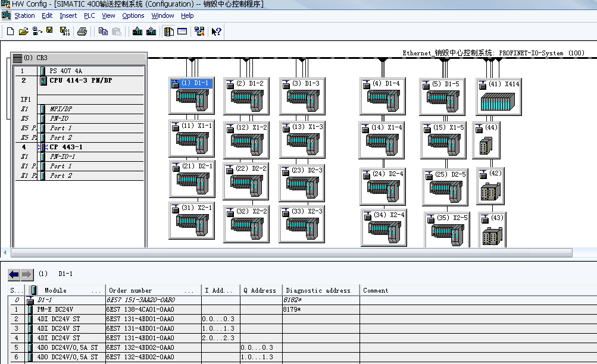Click the Print toolbar icon
This screenshot has height=364, width=597.
point(82,31)
